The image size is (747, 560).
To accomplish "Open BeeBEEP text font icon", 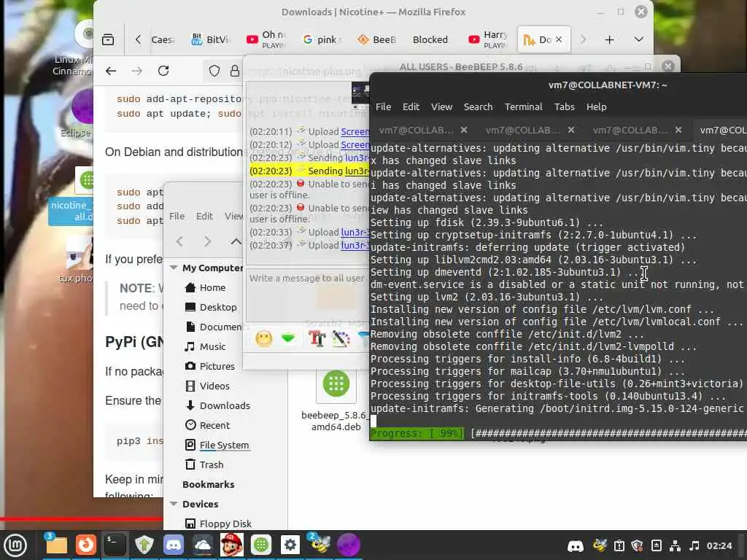I will point(317,338).
